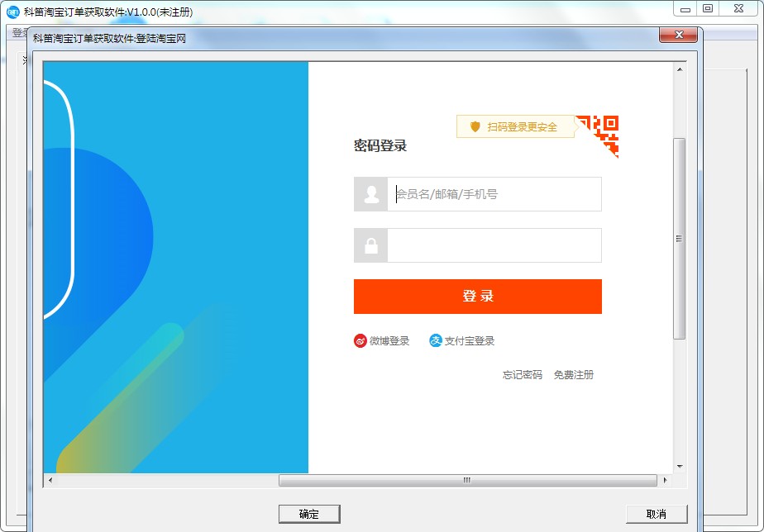
Task: Click the scroll left arrow
Action: coord(50,481)
